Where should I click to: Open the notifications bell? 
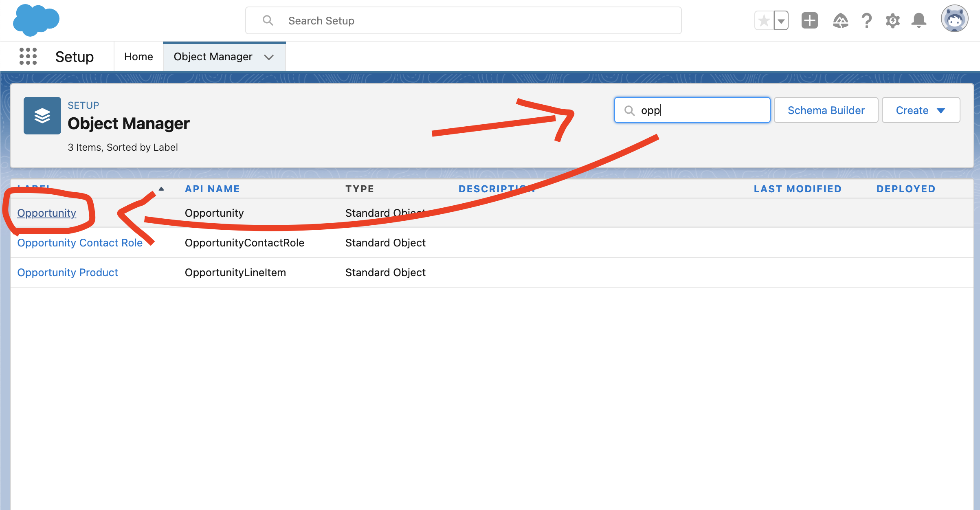click(x=919, y=20)
